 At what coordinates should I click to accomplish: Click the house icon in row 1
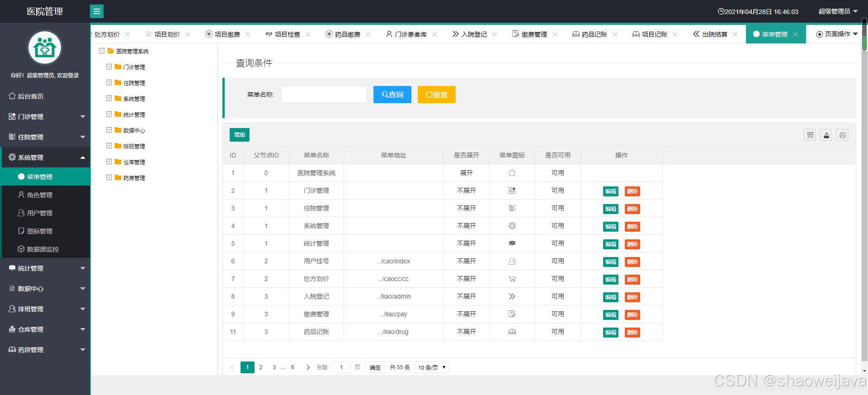tap(512, 173)
